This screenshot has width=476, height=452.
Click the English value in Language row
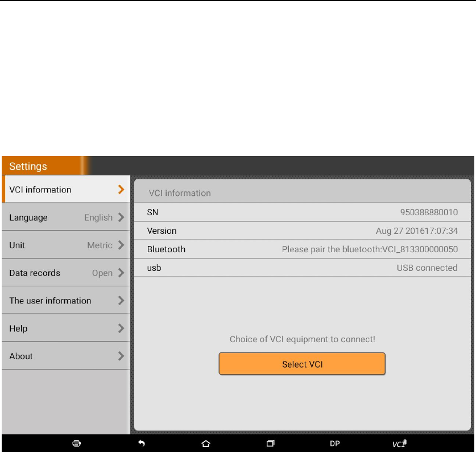(x=98, y=217)
